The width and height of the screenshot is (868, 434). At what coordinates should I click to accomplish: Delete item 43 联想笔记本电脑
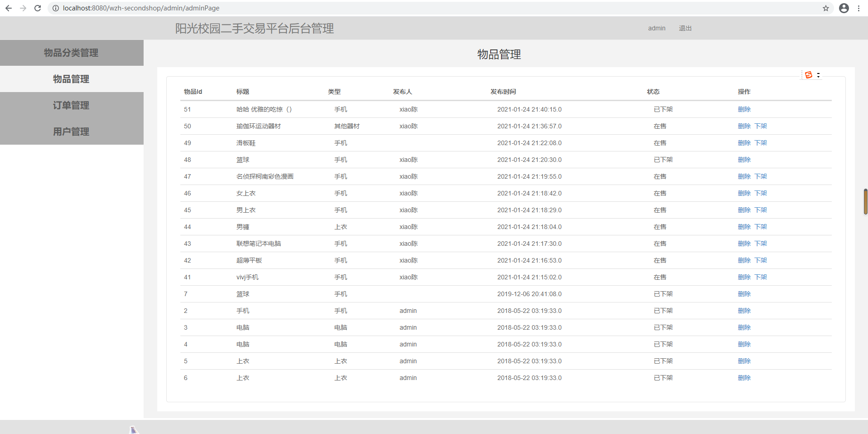pos(744,244)
